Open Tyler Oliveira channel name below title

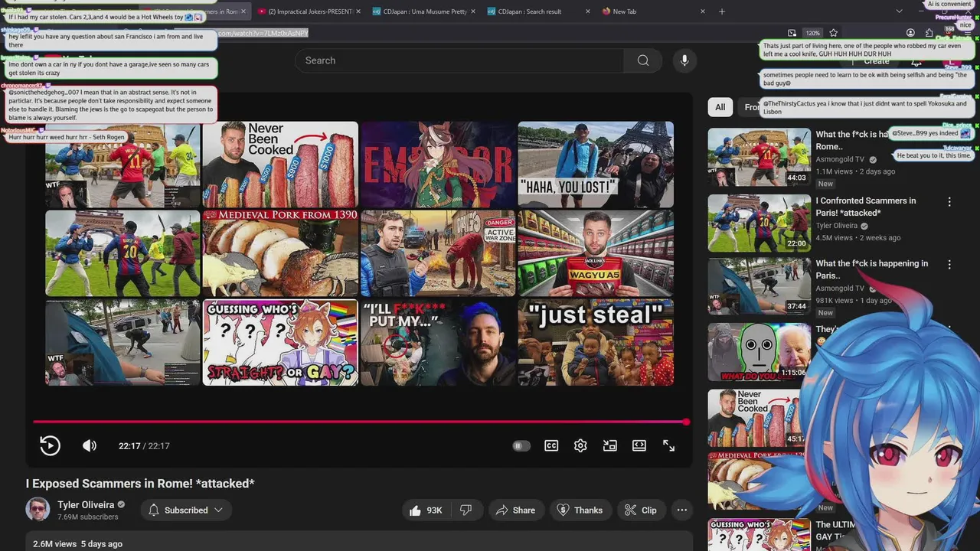(x=86, y=505)
